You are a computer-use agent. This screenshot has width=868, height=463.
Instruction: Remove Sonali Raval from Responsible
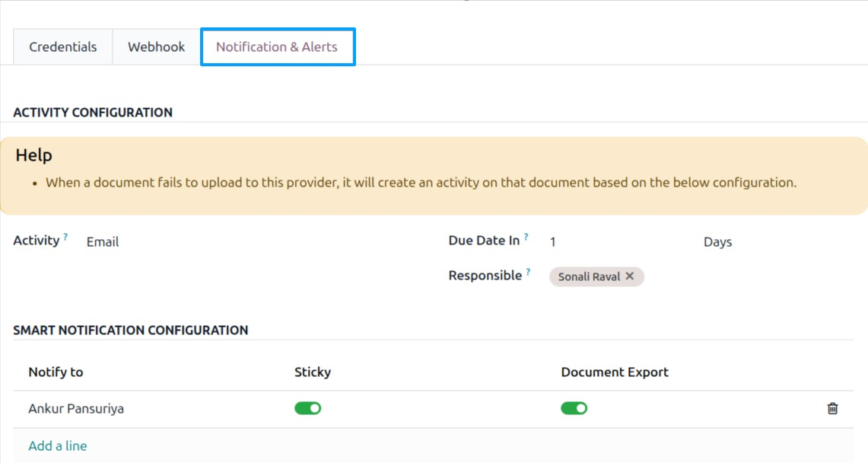point(630,276)
